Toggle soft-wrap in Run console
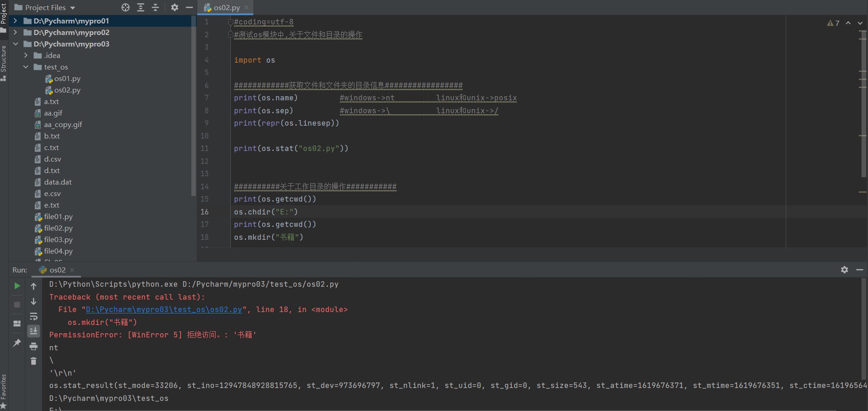This screenshot has height=411, width=868. pos(34,316)
